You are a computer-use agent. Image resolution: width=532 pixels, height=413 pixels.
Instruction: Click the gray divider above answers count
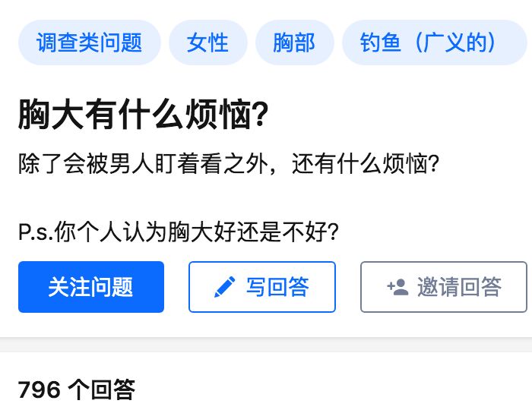(266, 345)
